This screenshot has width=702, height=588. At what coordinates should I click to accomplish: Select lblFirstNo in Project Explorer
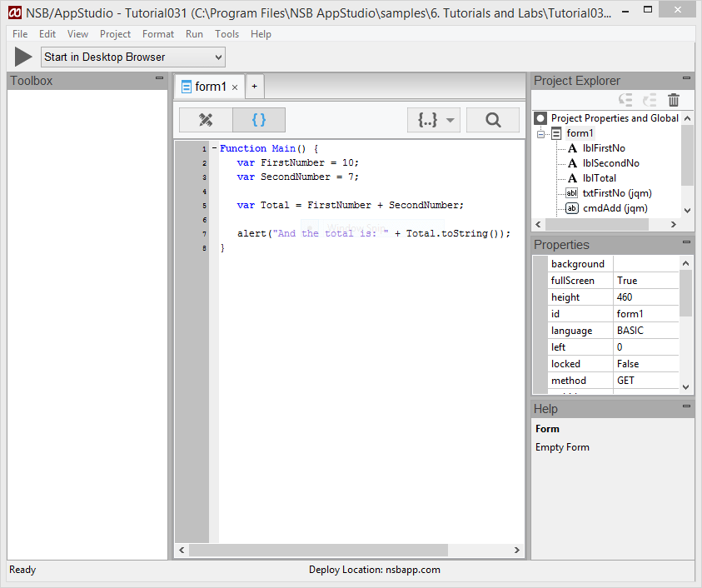click(x=604, y=148)
